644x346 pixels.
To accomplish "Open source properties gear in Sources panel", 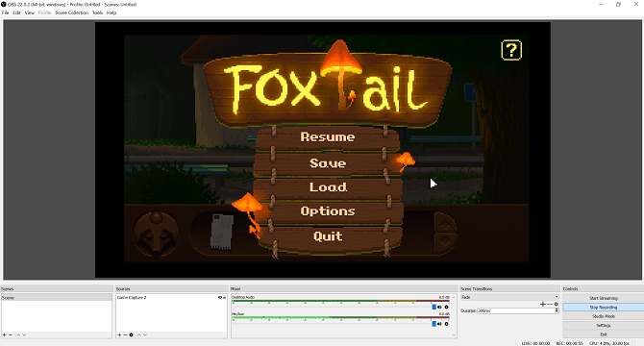I will [131, 334].
